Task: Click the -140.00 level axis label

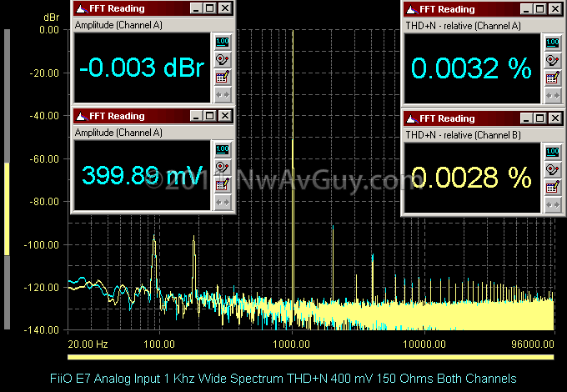Action: pyautogui.click(x=41, y=329)
